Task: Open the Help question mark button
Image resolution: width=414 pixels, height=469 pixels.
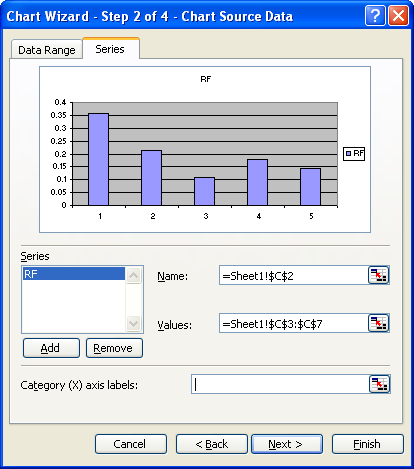Action: pyautogui.click(x=375, y=15)
